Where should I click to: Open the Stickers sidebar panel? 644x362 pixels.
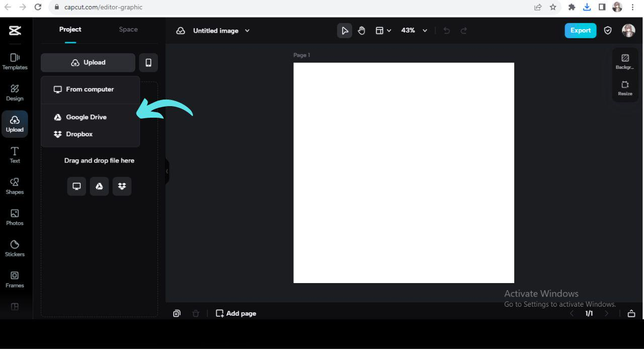pos(15,249)
